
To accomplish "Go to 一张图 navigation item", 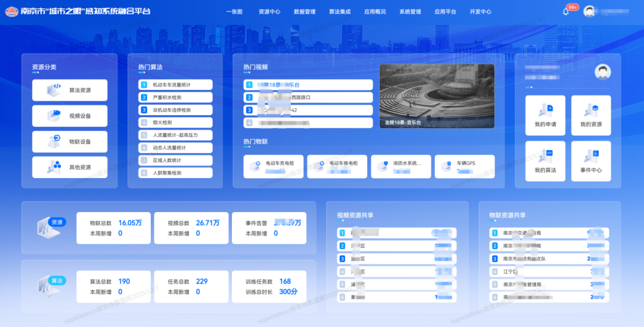I will point(234,12).
